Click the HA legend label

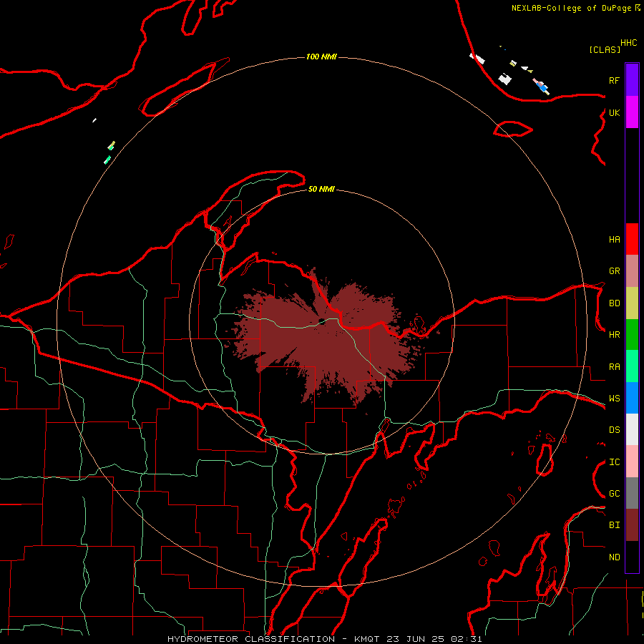point(614,239)
